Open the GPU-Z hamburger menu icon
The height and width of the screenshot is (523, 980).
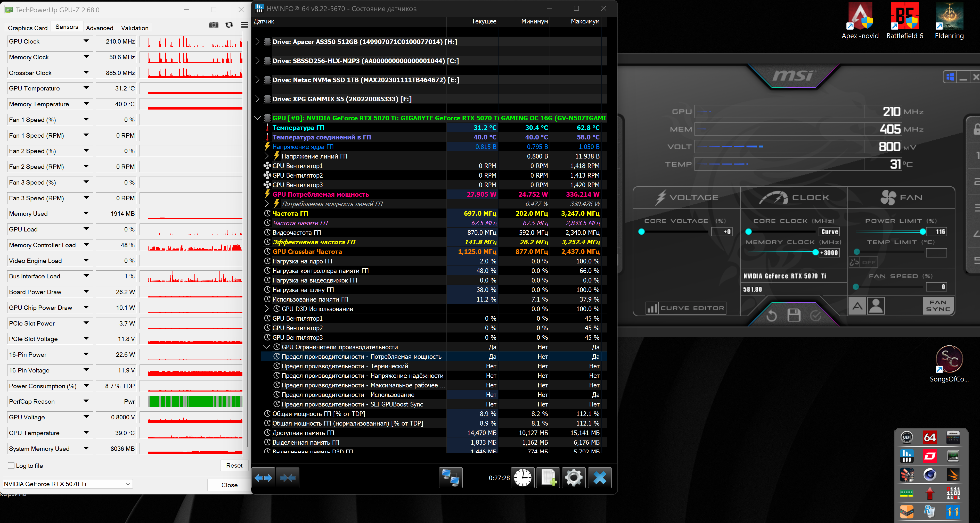pos(245,25)
